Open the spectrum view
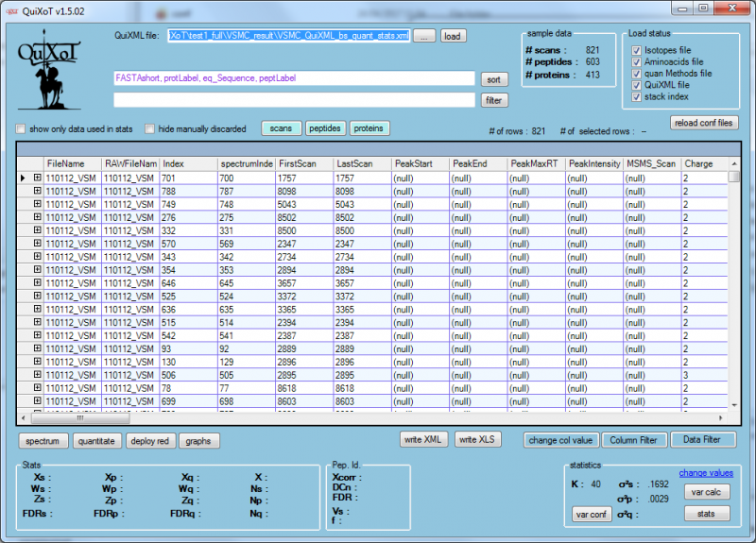 tap(43, 441)
